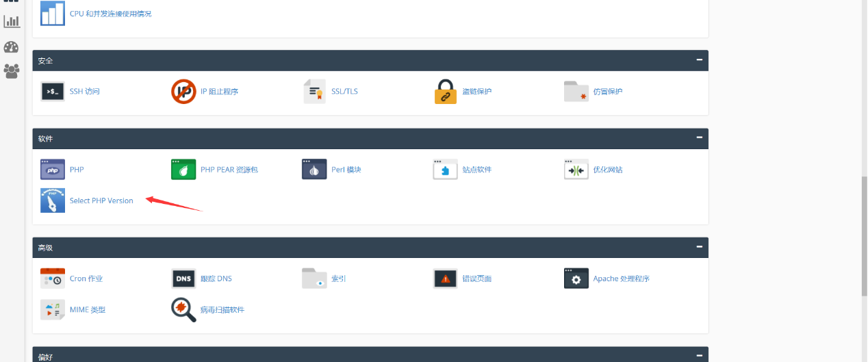Open the 索引 link
The height and width of the screenshot is (362, 868).
click(x=339, y=279)
